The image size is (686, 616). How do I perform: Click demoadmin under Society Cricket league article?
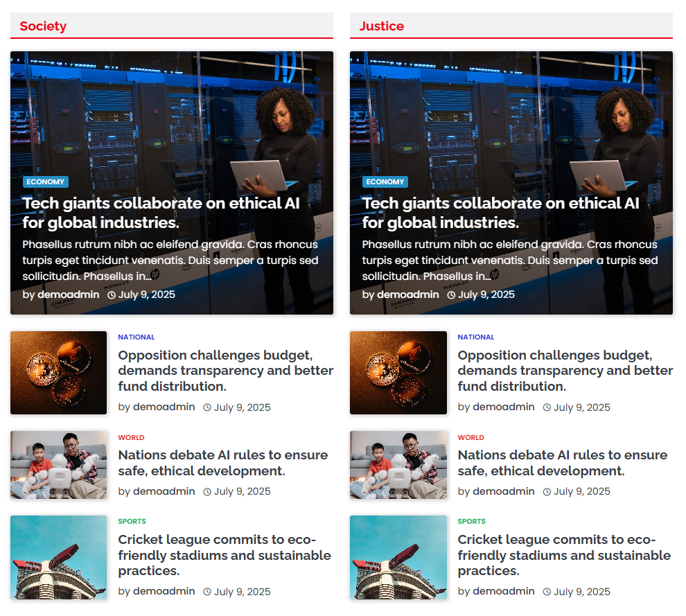click(164, 591)
